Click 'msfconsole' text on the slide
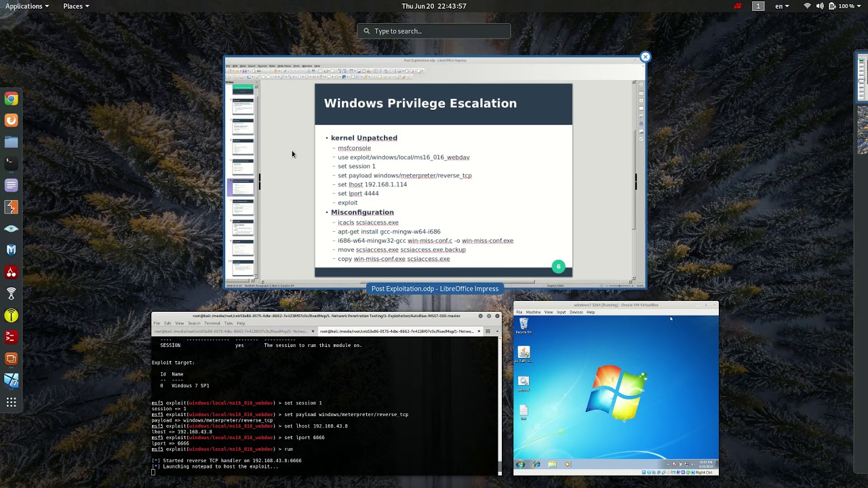Screen dimensions: 868x488 pyautogui.click(x=354, y=148)
